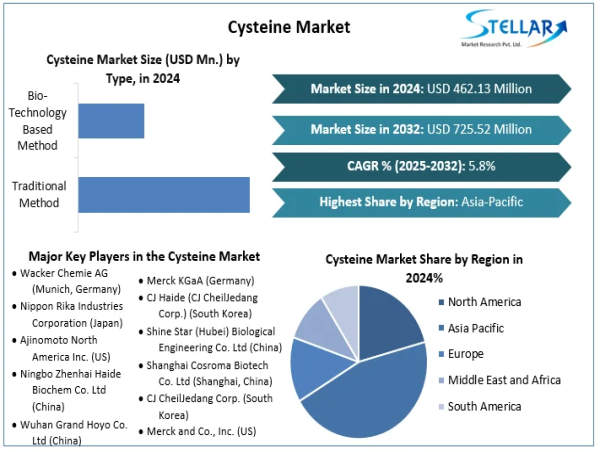Select the dark blue top-right pie slice
The width and height of the screenshot is (600, 452).
coord(386,323)
